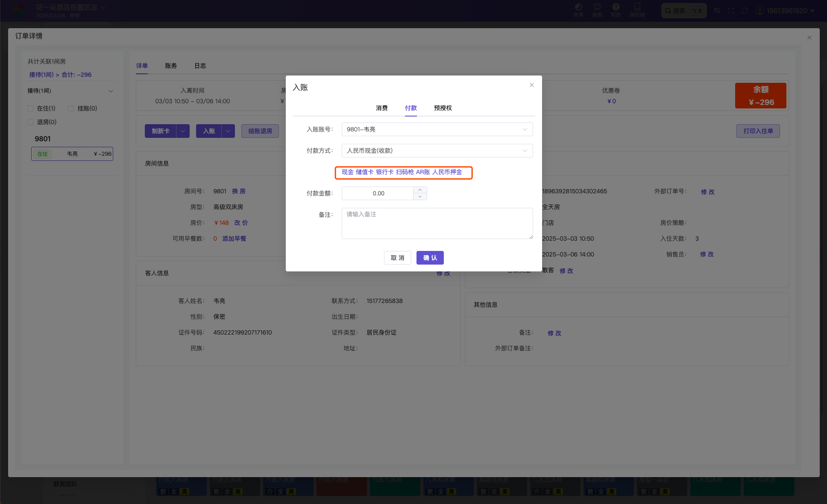Click the 确认 button
Viewport: 827px width, 504px height.
(430, 258)
